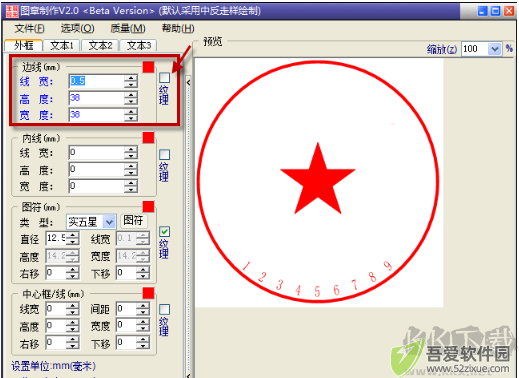519x378 pixels.
Task: Click the 边线 线宽 field showing 0.5
Action: [97, 81]
